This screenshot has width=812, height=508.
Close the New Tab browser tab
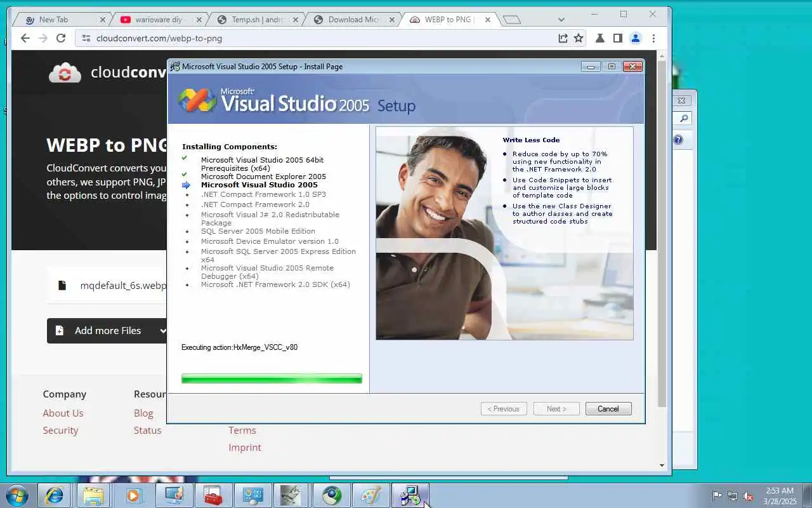tap(102, 20)
